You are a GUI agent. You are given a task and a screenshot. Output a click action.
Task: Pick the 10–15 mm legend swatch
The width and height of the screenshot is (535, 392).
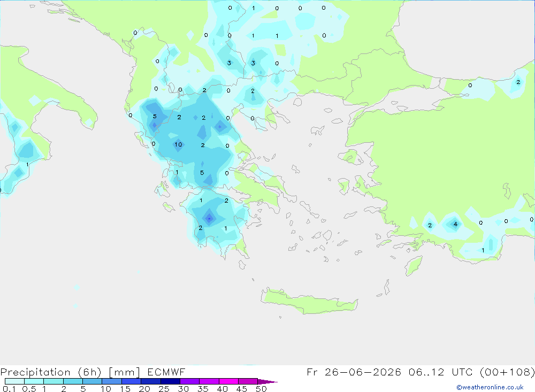tap(112, 381)
